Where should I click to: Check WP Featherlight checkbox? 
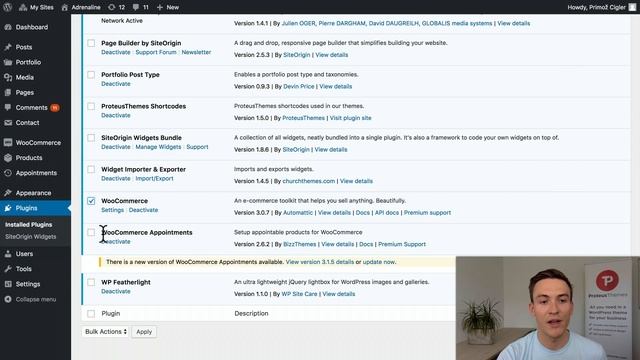pos(91,282)
